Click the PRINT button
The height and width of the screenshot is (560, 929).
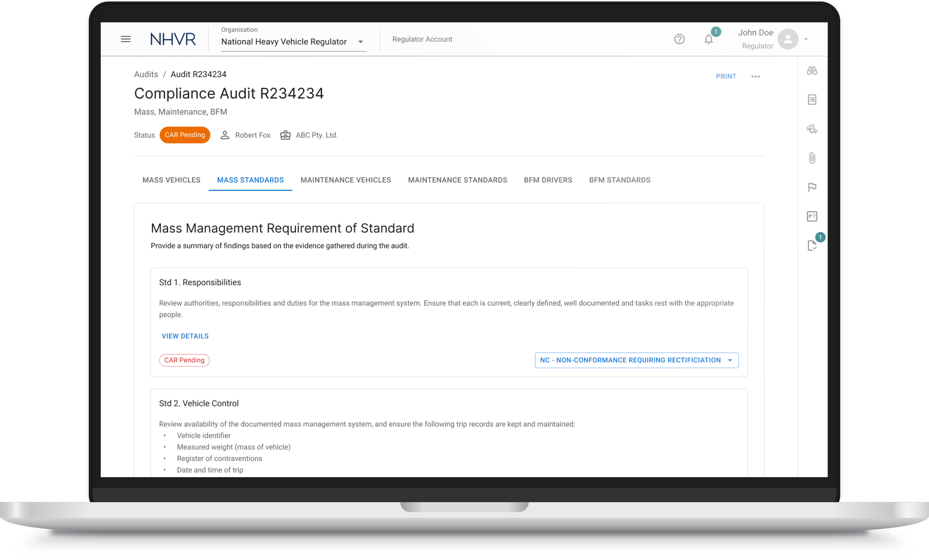725,76
